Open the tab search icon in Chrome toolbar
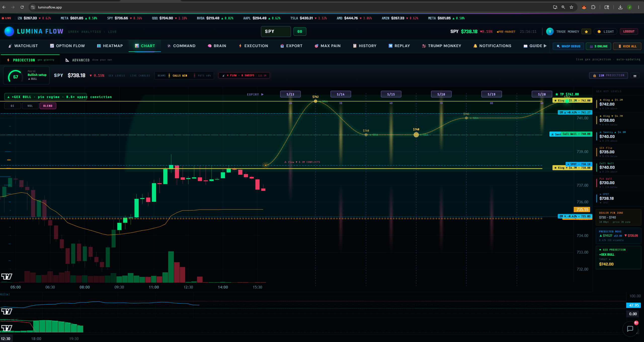 607,7
